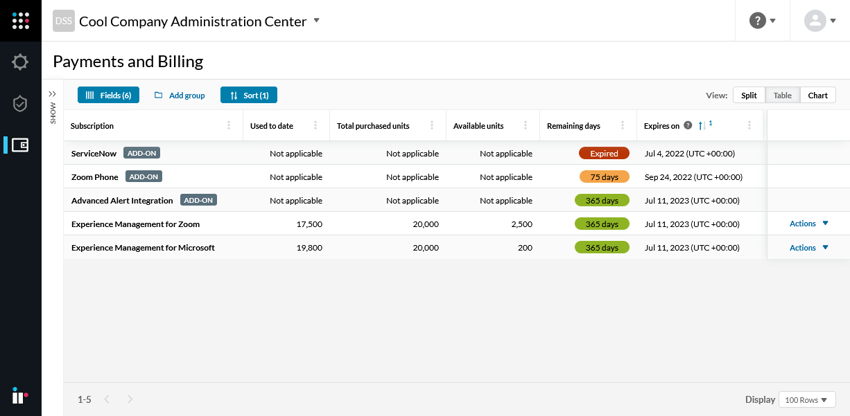The height and width of the screenshot is (416, 850).
Task: Toggle sort arrow on Expires on column
Action: [702, 126]
